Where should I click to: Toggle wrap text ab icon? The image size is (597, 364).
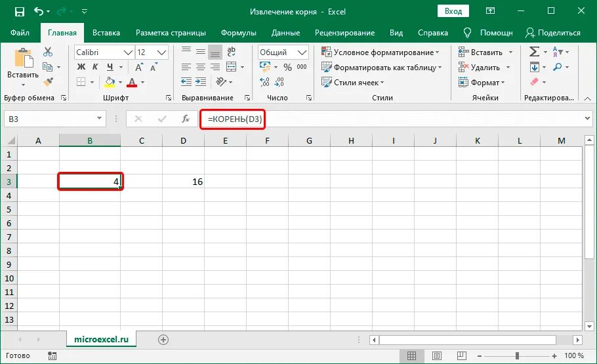231,52
